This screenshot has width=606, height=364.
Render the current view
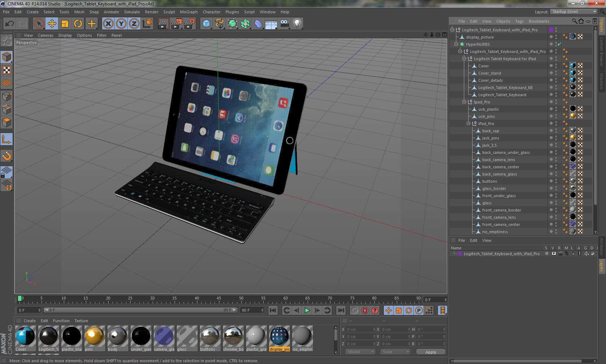pos(163,24)
